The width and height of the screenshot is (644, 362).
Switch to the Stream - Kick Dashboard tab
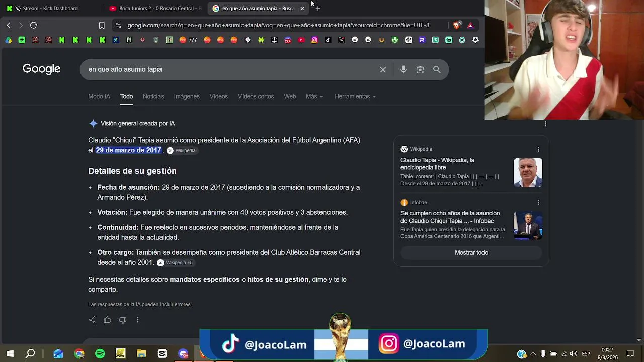pyautogui.click(x=50, y=8)
